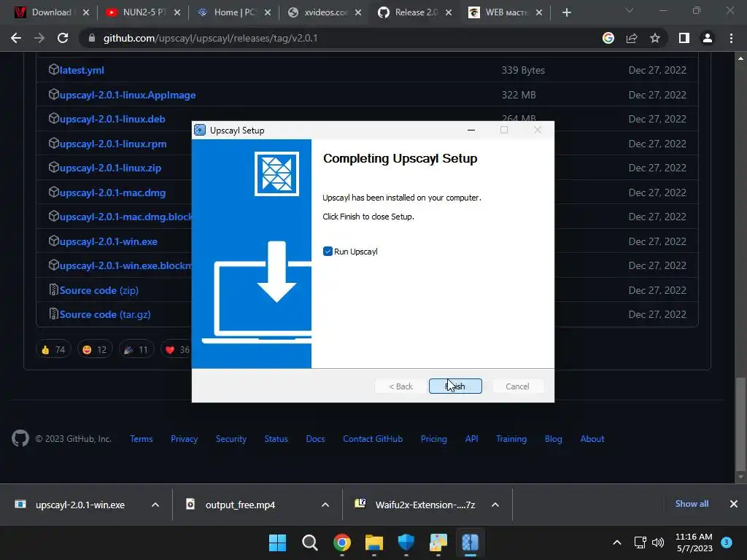The width and height of the screenshot is (747, 560).
Task: Open Training footer link
Action: point(511,439)
